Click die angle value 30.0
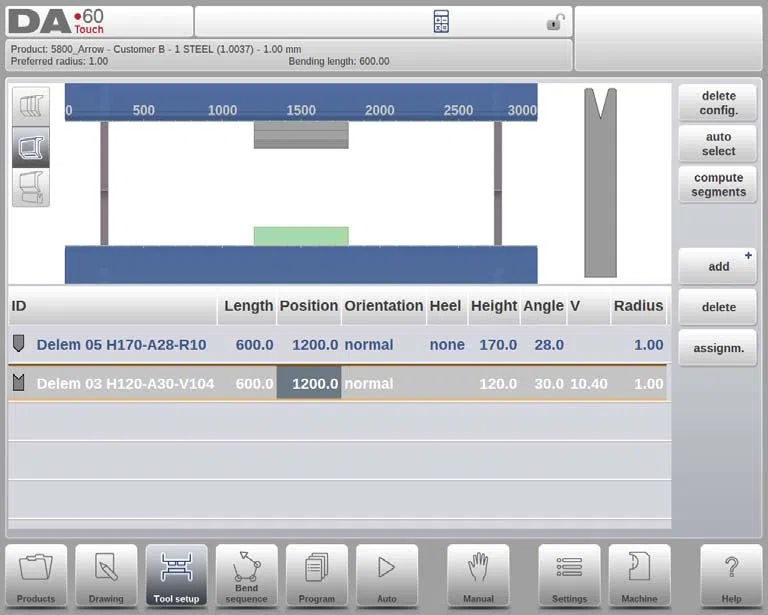This screenshot has width=768, height=615. pos(549,383)
